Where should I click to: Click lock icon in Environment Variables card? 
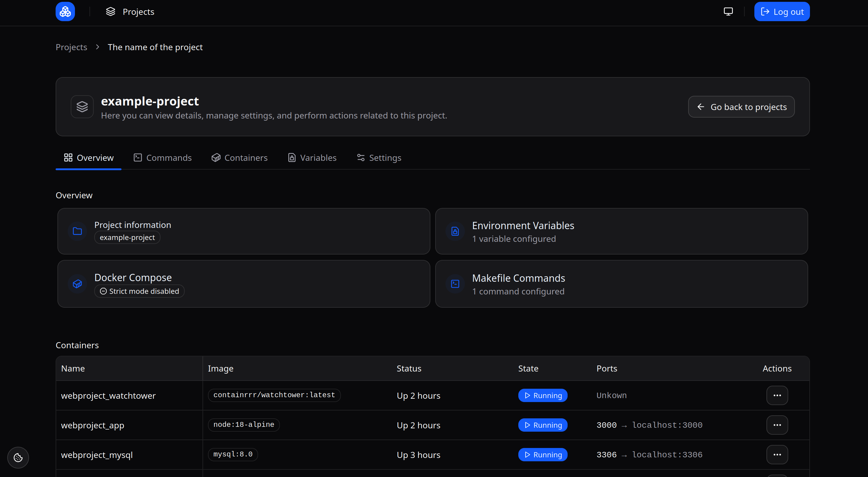pos(455,231)
